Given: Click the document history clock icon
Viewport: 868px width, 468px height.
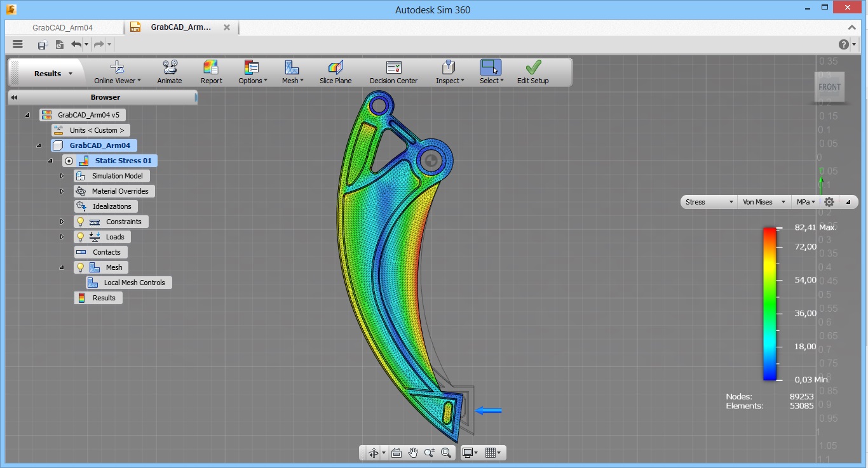Looking at the screenshot, I should point(59,44).
